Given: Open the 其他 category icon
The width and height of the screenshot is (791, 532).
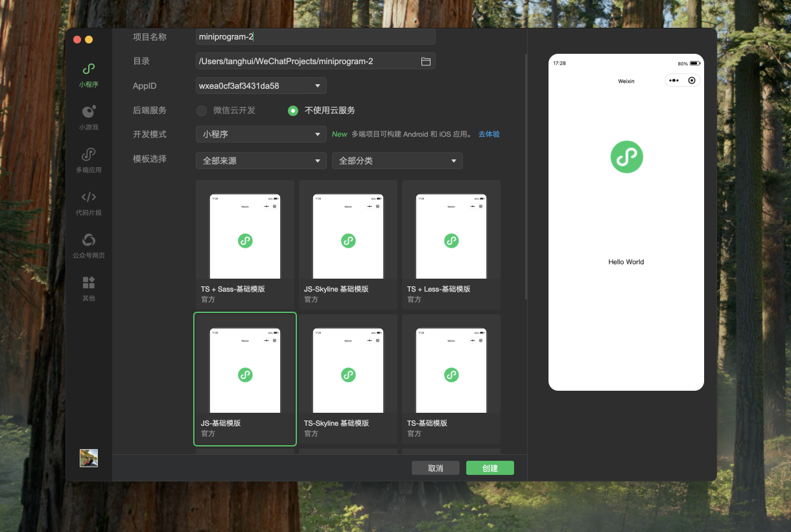Looking at the screenshot, I should pyautogui.click(x=89, y=283).
